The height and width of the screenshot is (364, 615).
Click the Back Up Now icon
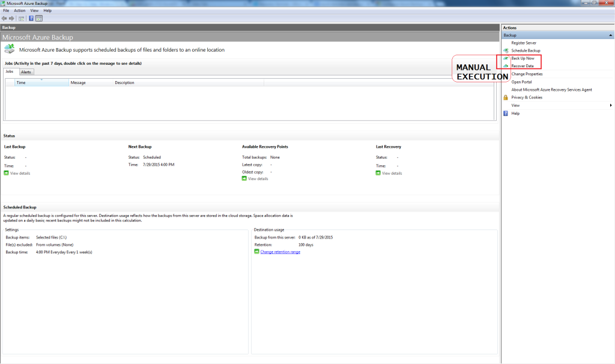coord(506,58)
